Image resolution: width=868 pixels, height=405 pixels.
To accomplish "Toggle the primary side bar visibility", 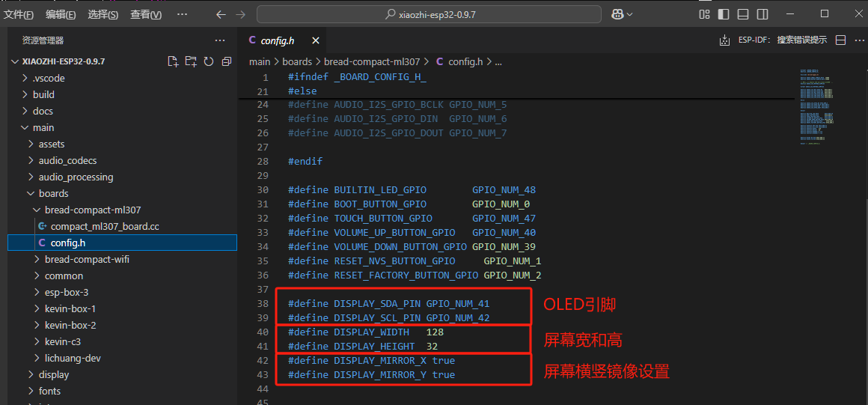I will click(724, 14).
